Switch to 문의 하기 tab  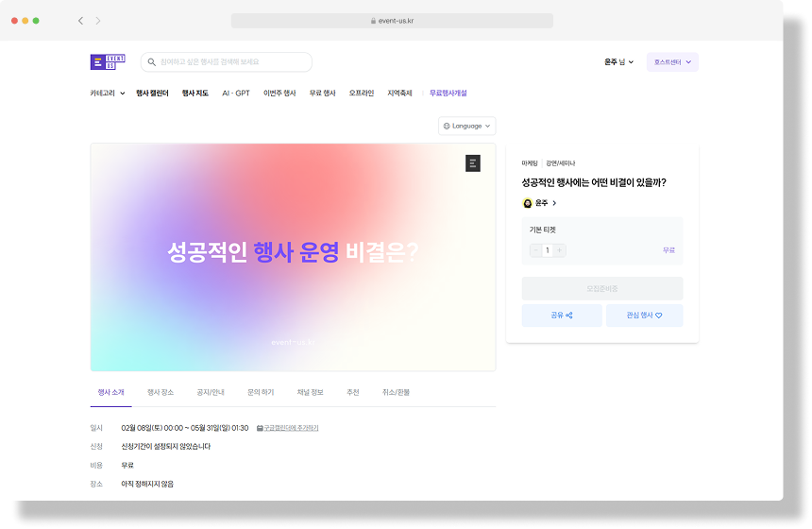(261, 393)
